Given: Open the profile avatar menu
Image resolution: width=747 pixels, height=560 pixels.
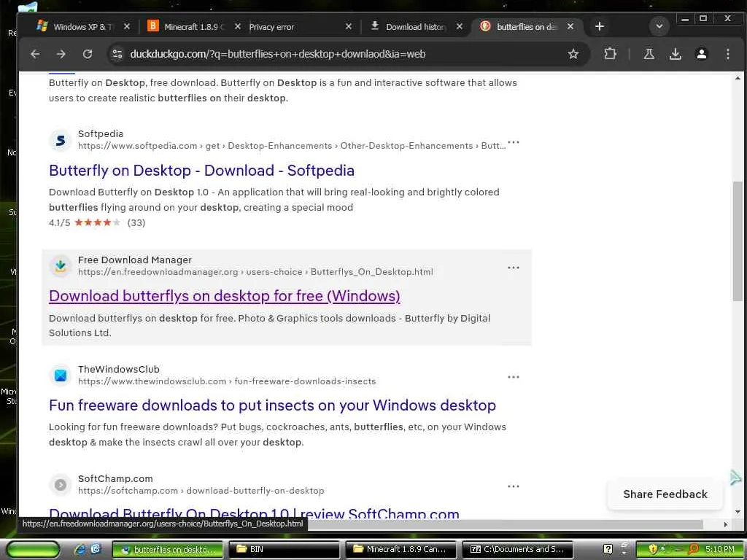Looking at the screenshot, I should [701, 54].
